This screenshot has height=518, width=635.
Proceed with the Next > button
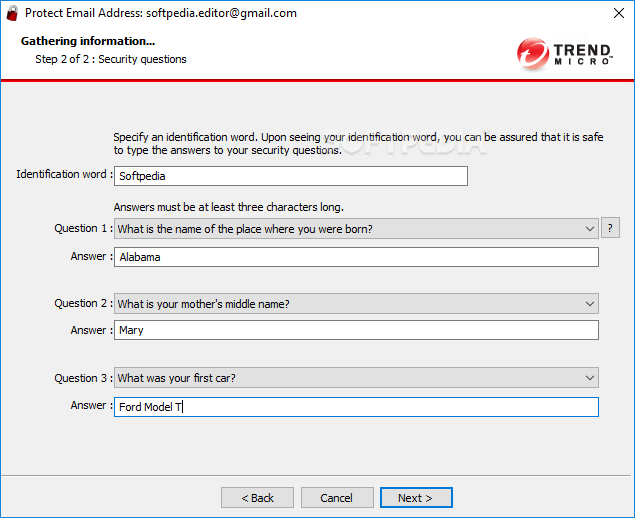pos(416,498)
